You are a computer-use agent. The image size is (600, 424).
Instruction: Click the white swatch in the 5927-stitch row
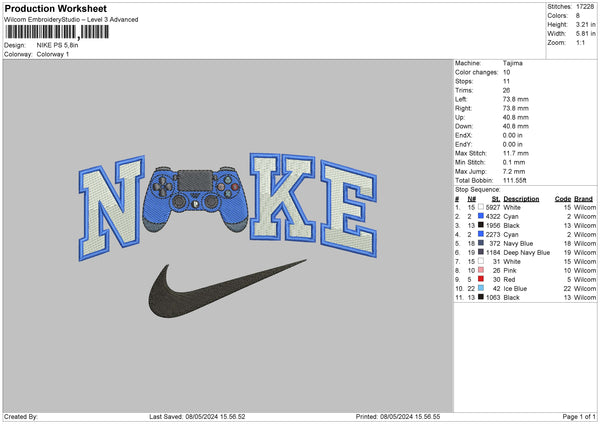pyautogui.click(x=481, y=207)
